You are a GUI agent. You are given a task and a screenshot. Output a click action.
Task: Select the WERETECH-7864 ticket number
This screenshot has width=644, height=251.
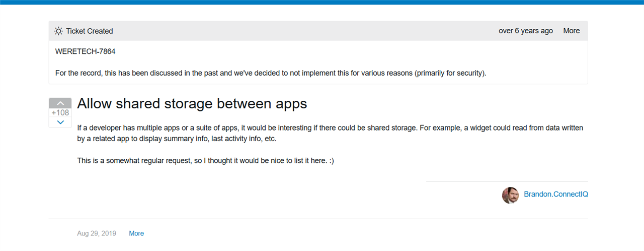(x=85, y=51)
